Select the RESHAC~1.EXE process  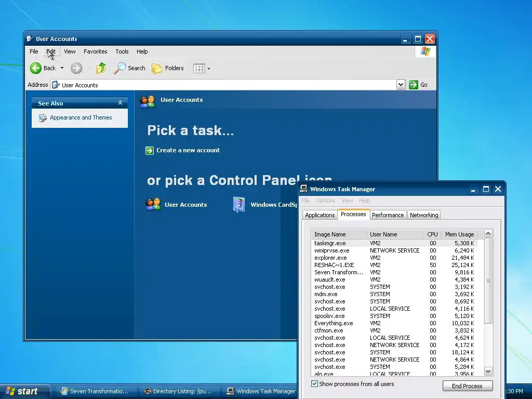[394, 265]
